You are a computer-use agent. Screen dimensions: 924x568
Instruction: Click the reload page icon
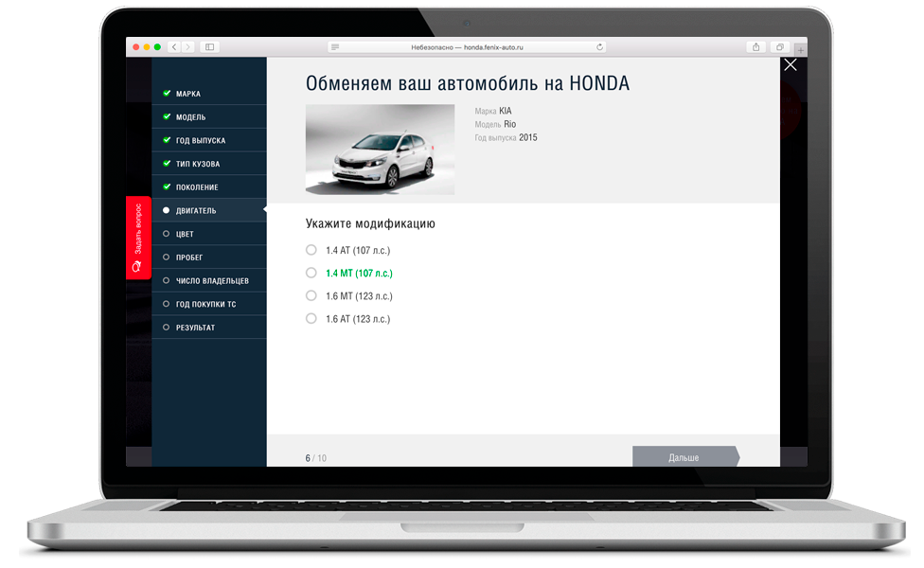pos(599,47)
